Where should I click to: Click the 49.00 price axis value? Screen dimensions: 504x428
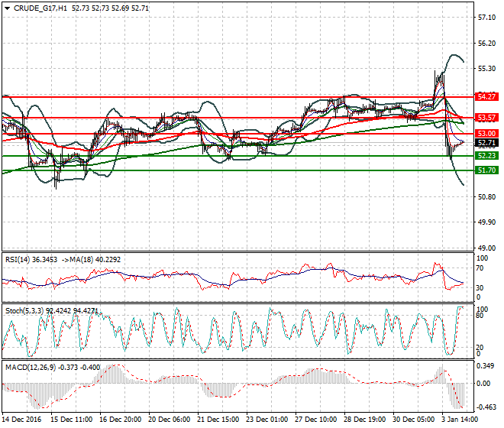(x=486, y=248)
